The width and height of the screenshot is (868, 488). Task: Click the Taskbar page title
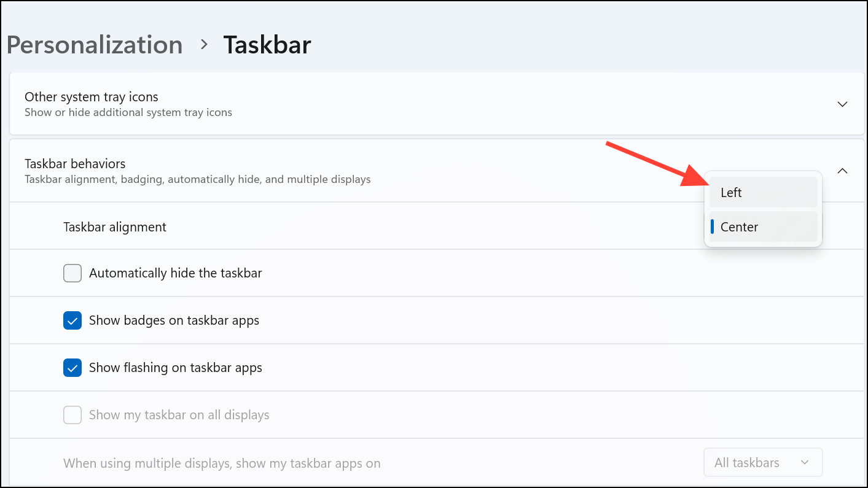pos(267,45)
